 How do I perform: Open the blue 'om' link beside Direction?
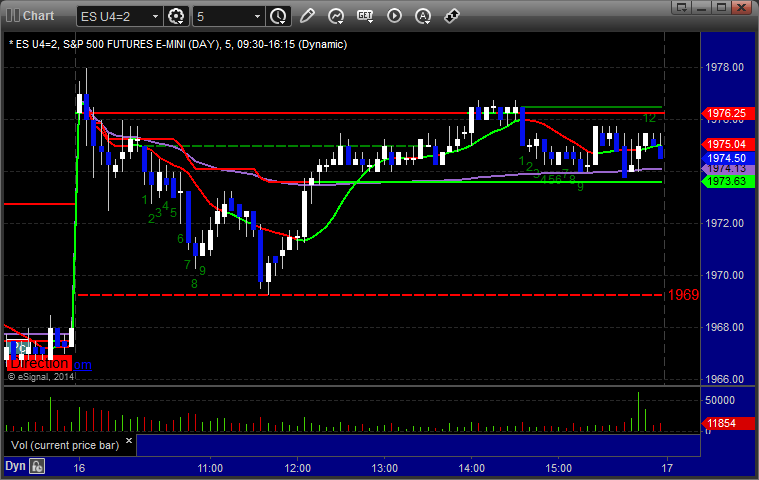tap(82, 364)
